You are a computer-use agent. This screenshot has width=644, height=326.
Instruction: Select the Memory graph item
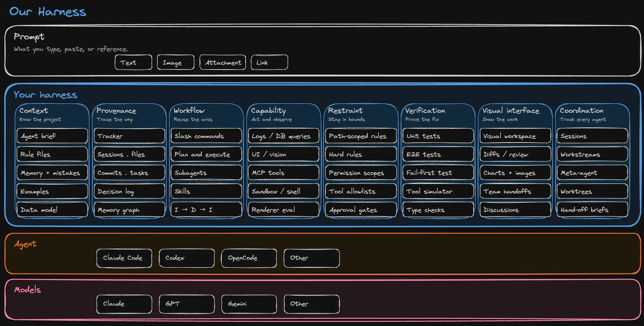click(x=129, y=209)
